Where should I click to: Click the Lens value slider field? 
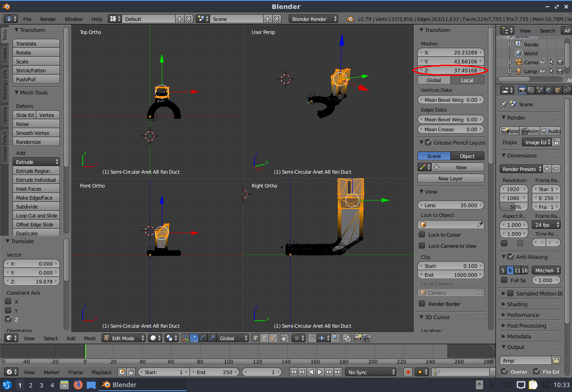(450, 205)
